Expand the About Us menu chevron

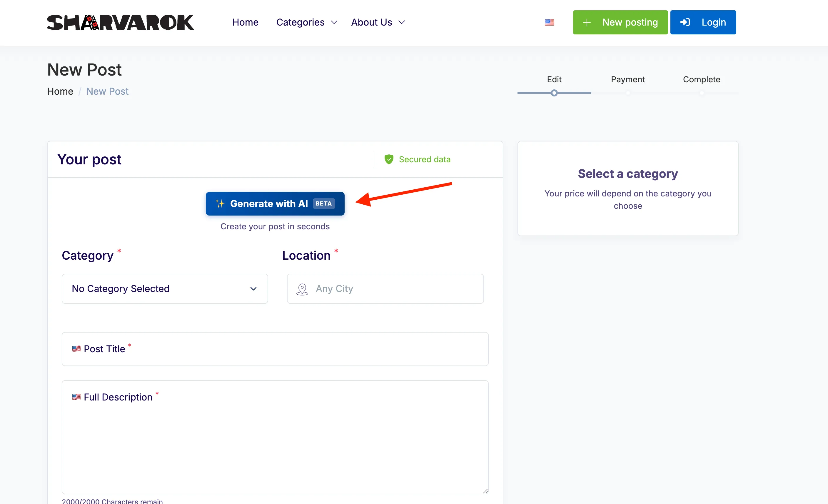coord(402,22)
